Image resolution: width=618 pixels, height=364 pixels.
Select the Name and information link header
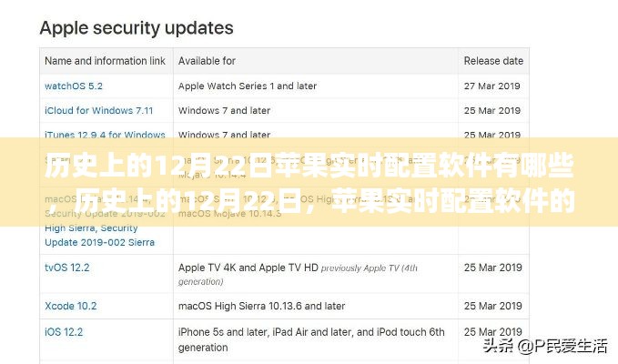click(105, 61)
